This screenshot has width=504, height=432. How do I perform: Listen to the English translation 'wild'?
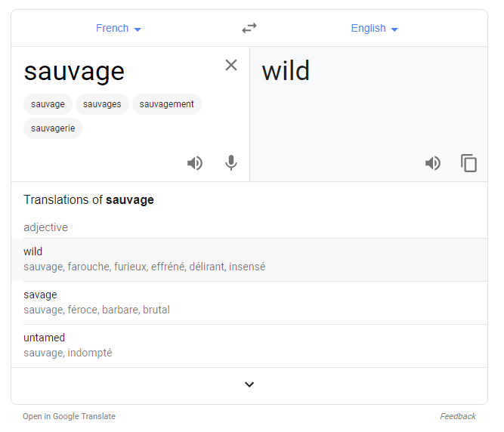[x=433, y=163]
